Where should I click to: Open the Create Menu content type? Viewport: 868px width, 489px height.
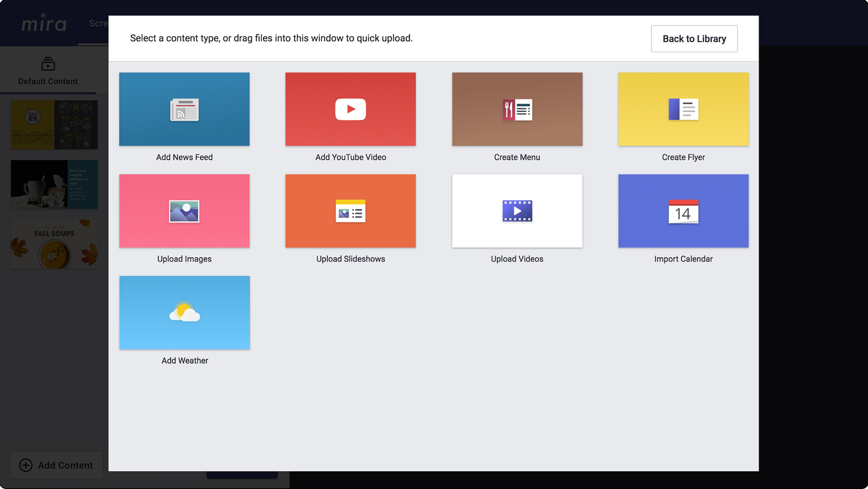[x=517, y=109]
